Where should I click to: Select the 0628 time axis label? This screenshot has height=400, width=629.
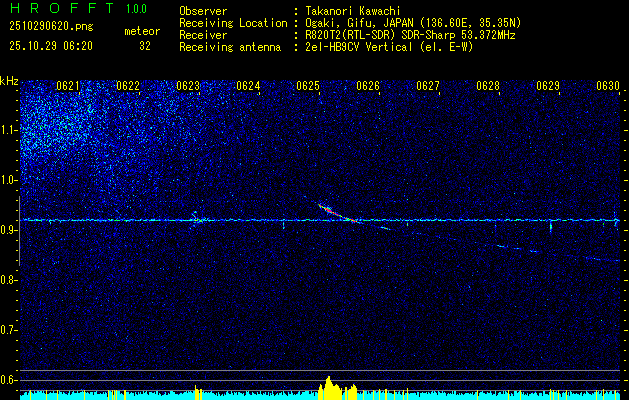(488, 86)
